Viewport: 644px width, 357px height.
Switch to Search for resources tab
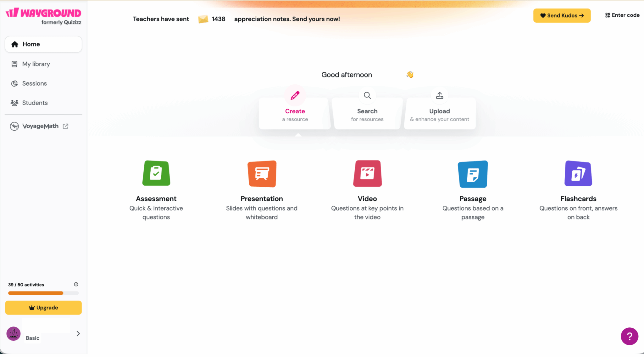(x=367, y=113)
